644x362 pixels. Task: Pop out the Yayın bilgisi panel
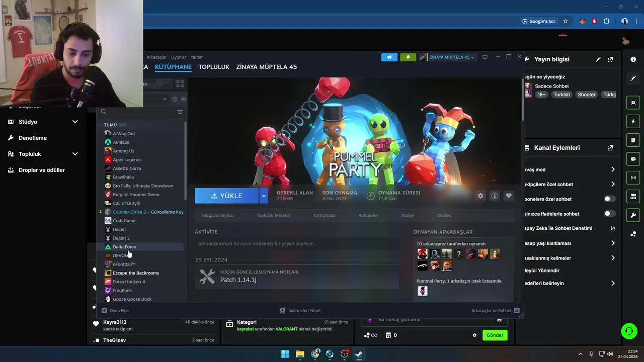610,59
